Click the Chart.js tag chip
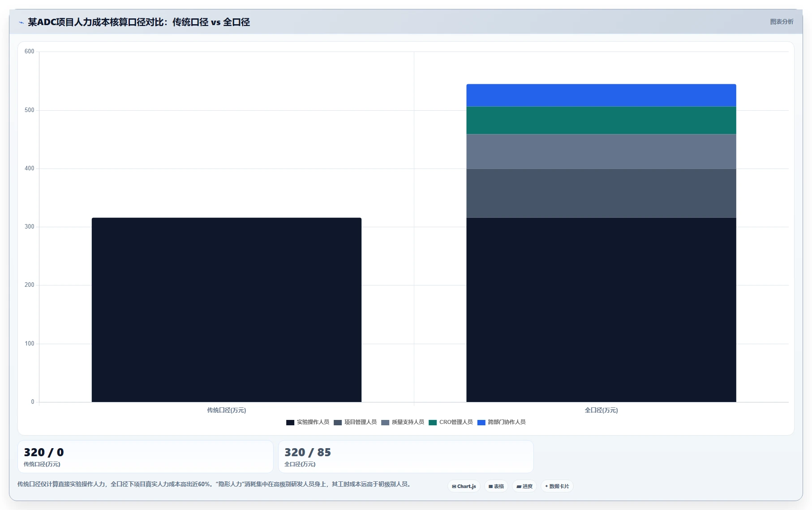The height and width of the screenshot is (510, 812). [464, 486]
